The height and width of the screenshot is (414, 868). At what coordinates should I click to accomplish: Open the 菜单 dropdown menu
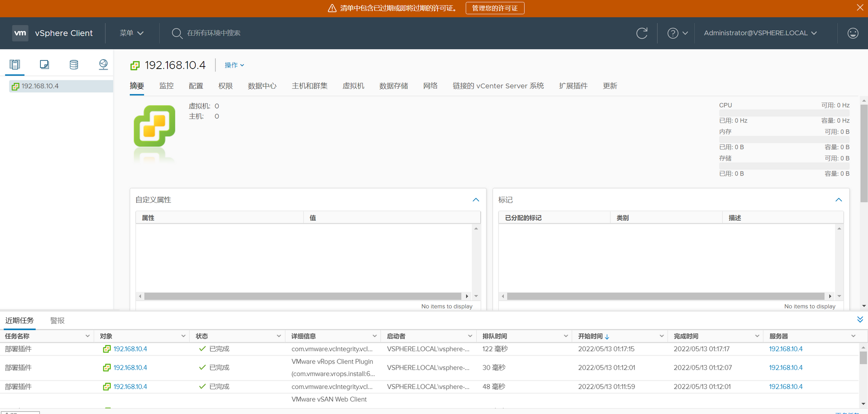click(132, 33)
